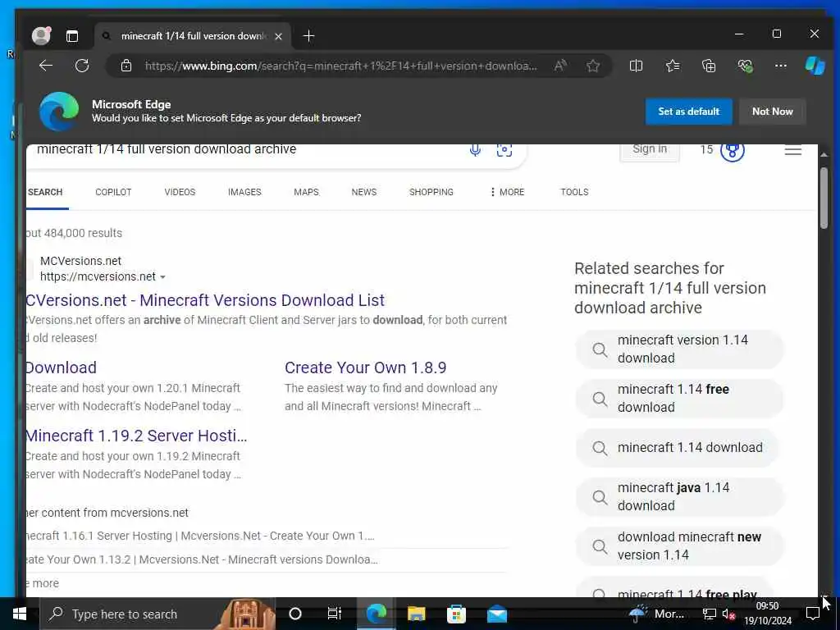
Task: Open volume control in system tray
Action: click(728, 614)
